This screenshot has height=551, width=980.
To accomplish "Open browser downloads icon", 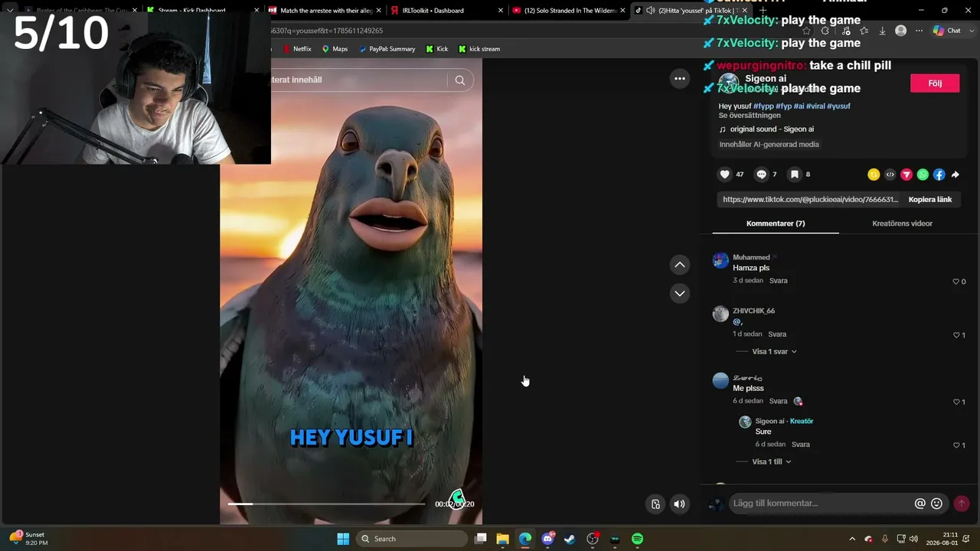I will [x=882, y=31].
